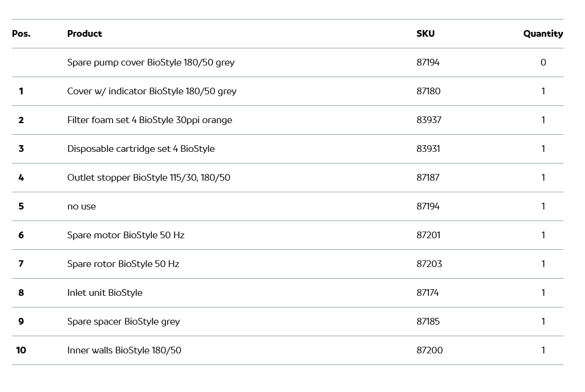
Task: Click position number 10
Action: point(21,350)
